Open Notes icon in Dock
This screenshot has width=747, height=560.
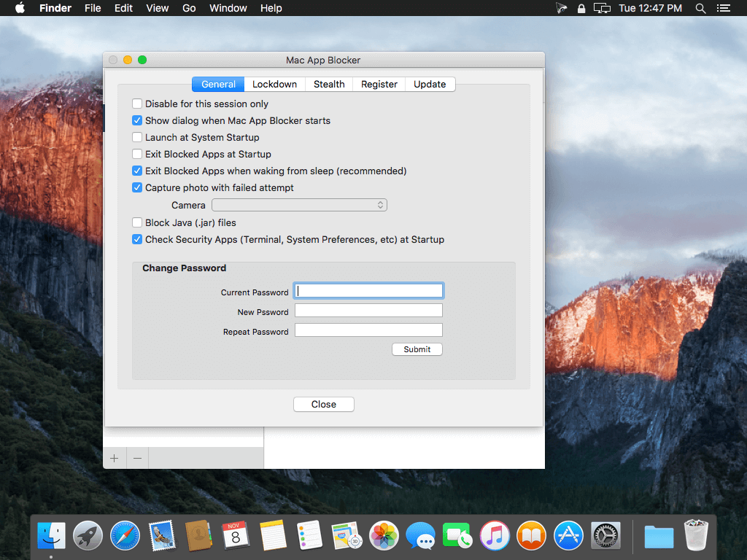pyautogui.click(x=273, y=535)
